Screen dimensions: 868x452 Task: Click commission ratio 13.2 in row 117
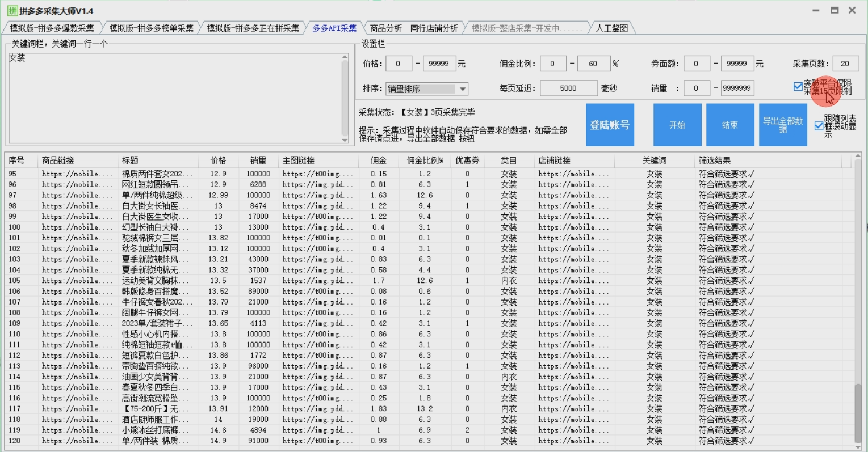(425, 408)
